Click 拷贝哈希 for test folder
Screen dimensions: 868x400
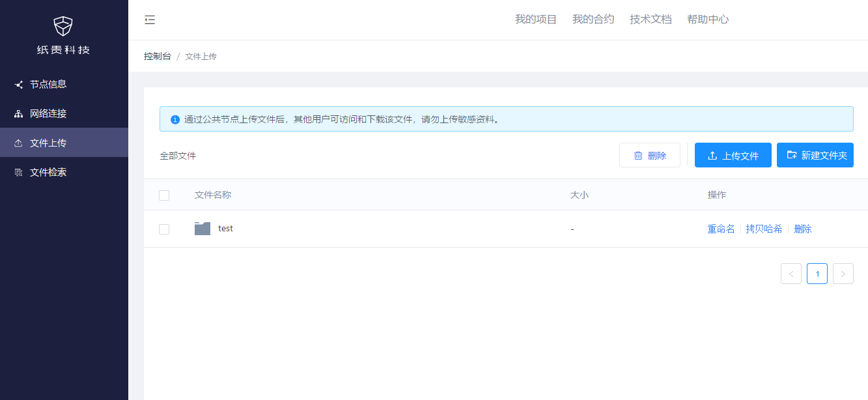764,229
